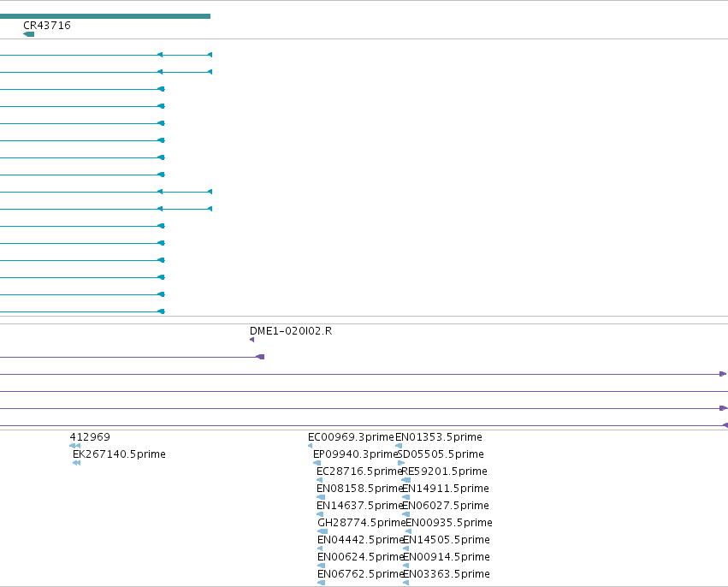Click the EN08158.5prime label
This screenshot has height=587, width=728.
point(359,489)
